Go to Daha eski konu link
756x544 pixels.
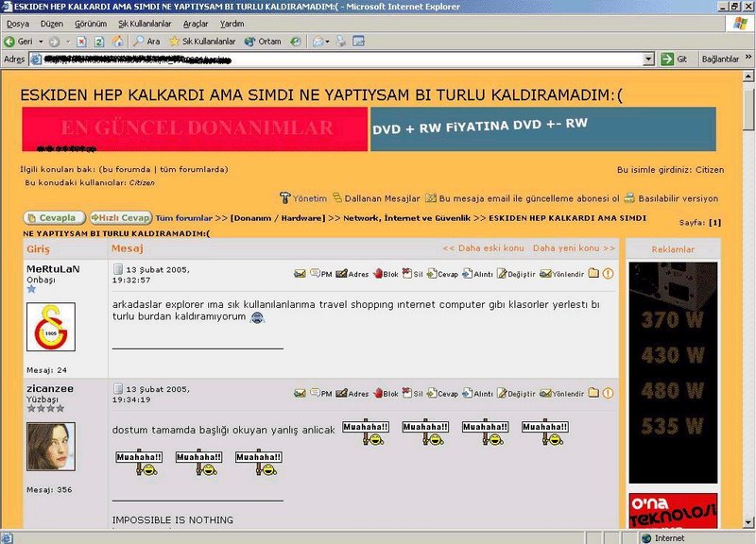coord(483,248)
